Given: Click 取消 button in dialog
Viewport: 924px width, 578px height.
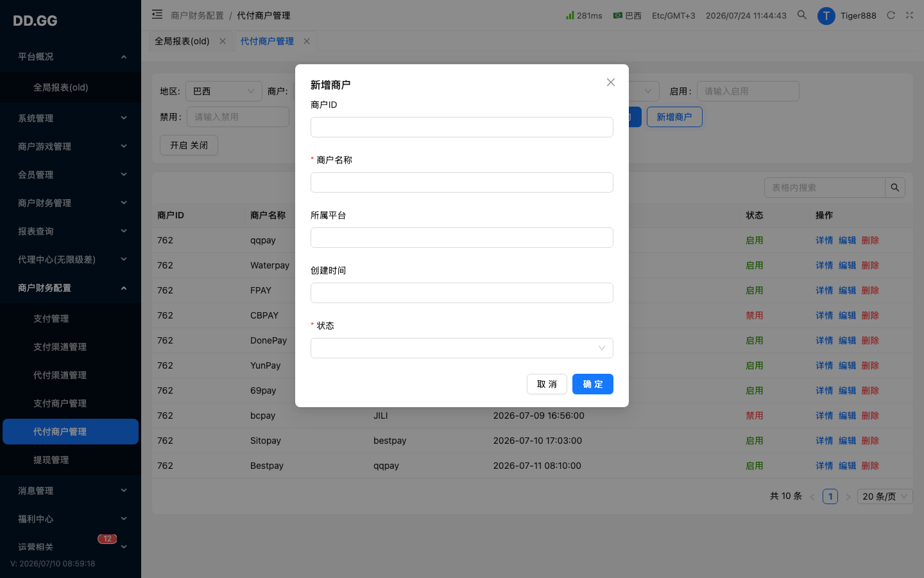Looking at the screenshot, I should [x=547, y=384].
